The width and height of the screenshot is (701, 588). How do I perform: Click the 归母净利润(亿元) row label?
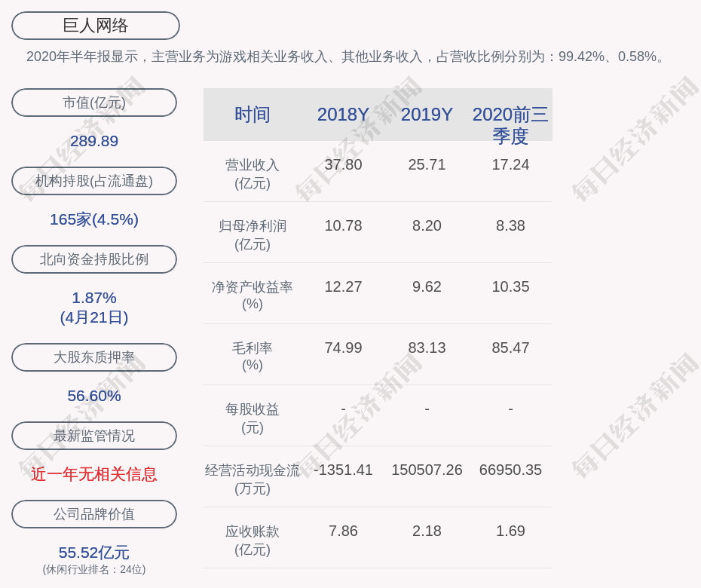253,235
